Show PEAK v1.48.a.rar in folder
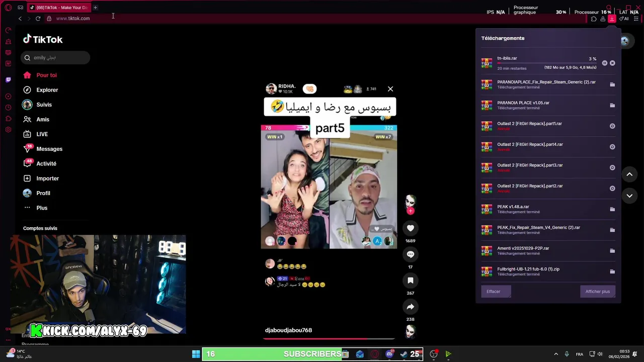Viewport: 644px width, 362px height. tap(612, 209)
